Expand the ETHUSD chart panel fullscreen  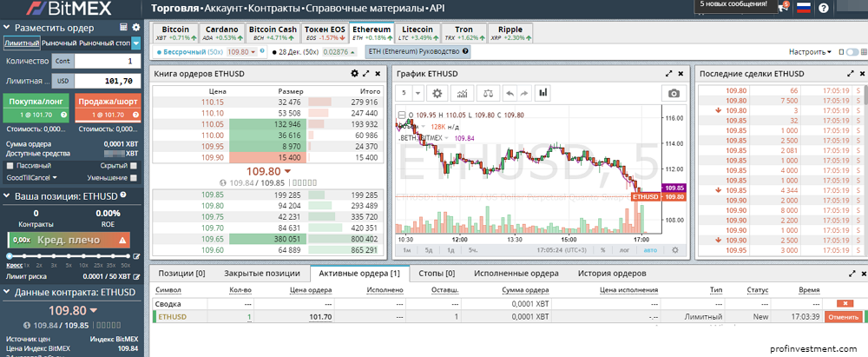tap(668, 73)
